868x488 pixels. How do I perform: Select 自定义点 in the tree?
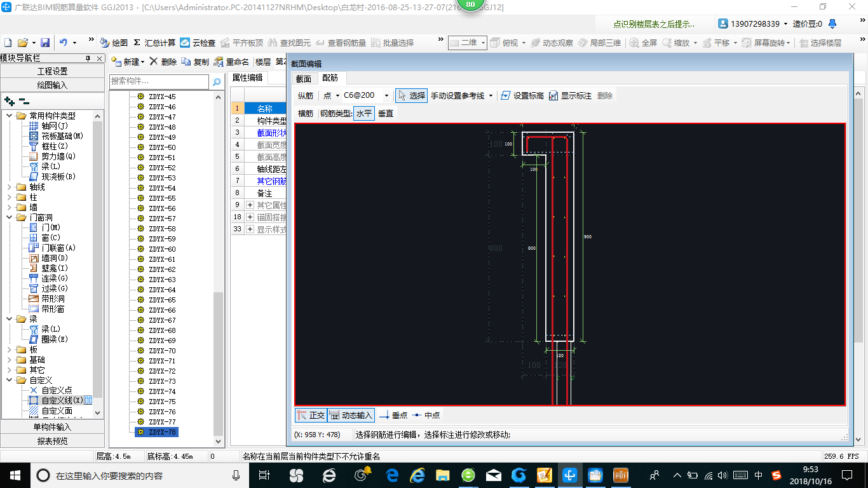coord(57,390)
